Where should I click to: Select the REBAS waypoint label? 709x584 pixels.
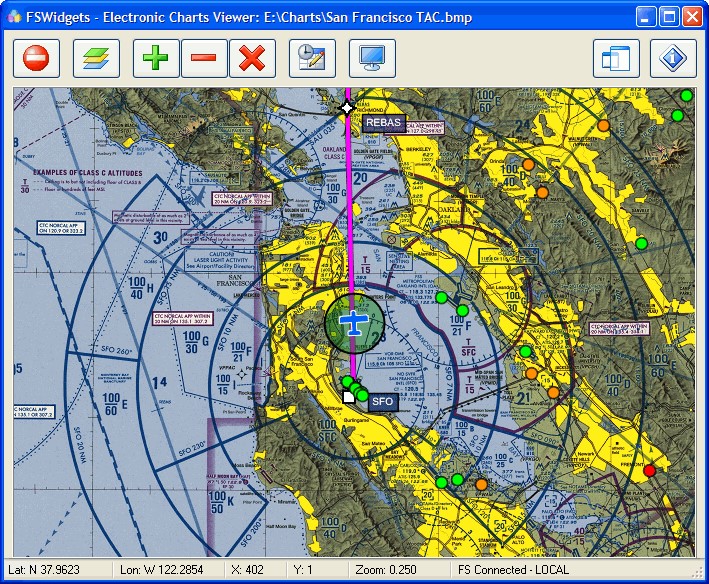(382, 123)
